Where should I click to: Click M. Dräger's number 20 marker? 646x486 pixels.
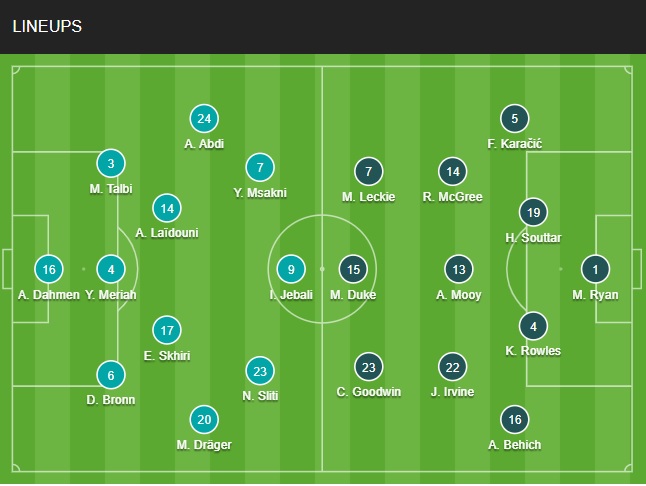tap(204, 419)
